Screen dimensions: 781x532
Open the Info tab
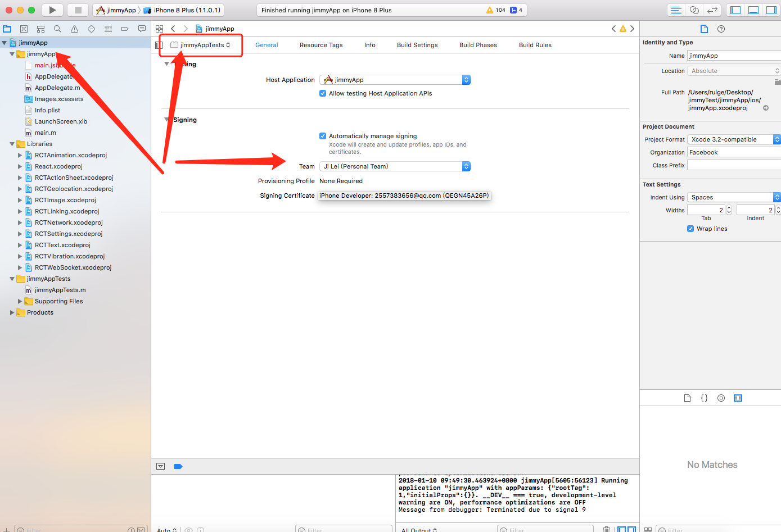click(369, 45)
